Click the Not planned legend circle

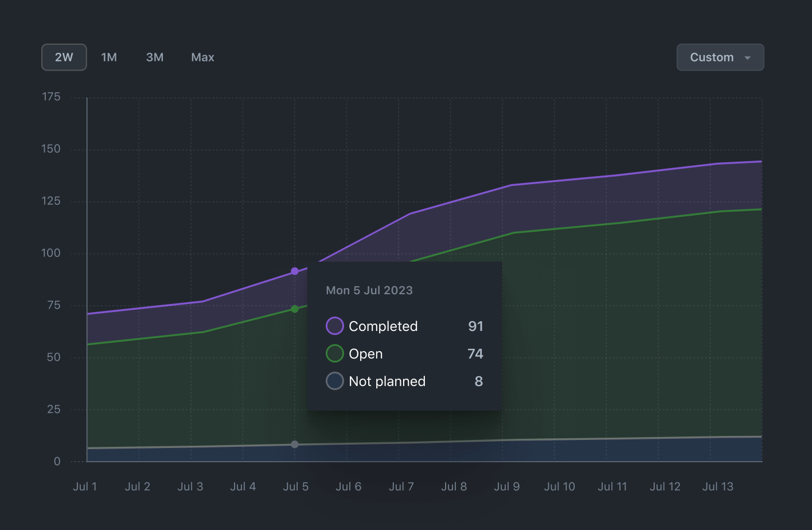335,381
